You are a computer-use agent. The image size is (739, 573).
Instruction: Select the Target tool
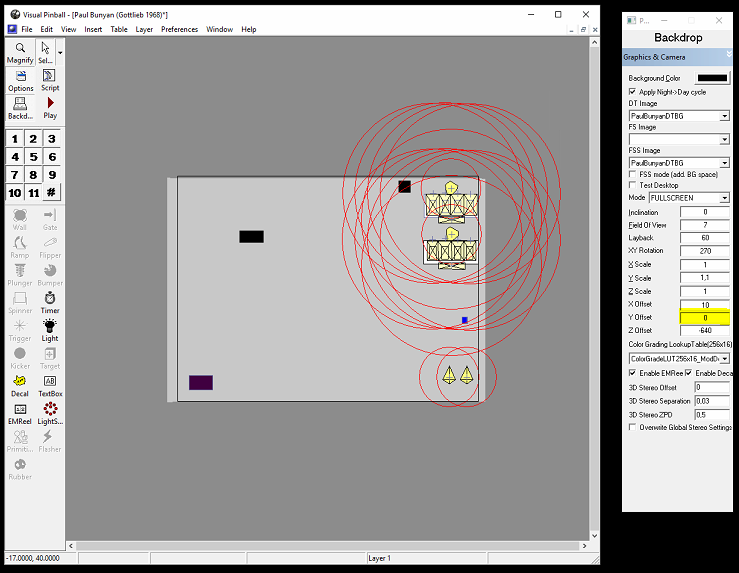coord(49,359)
